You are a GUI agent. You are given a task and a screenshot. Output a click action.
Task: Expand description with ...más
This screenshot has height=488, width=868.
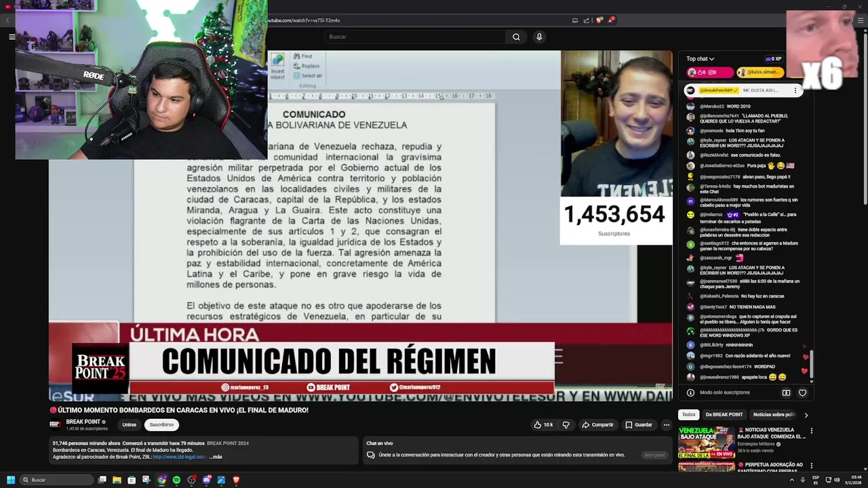(216, 457)
